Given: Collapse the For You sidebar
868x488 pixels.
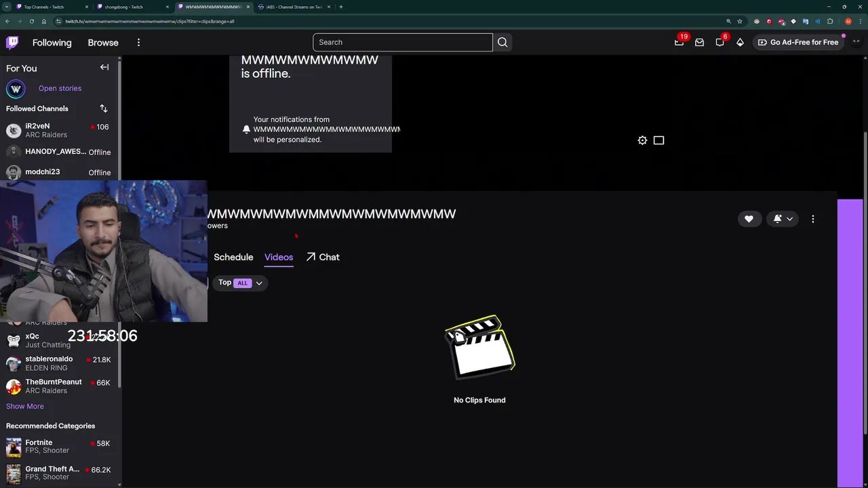Looking at the screenshot, I should tap(104, 67).
